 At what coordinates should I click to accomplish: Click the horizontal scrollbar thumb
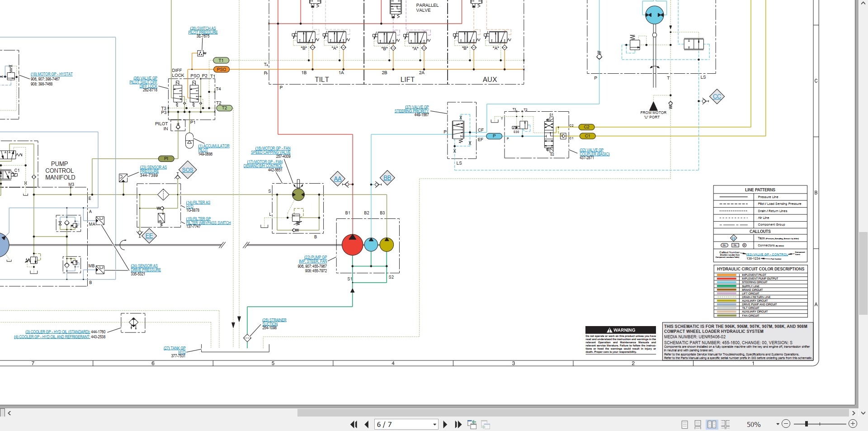[573, 412]
